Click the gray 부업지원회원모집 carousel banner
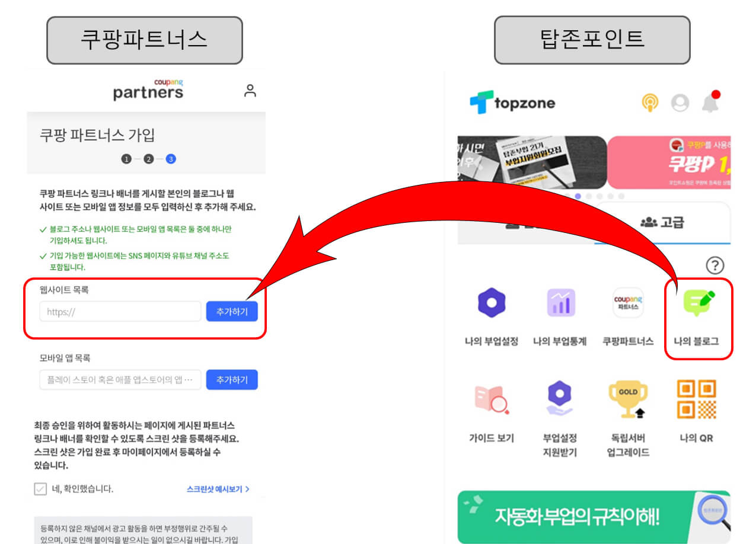 pos(532,162)
